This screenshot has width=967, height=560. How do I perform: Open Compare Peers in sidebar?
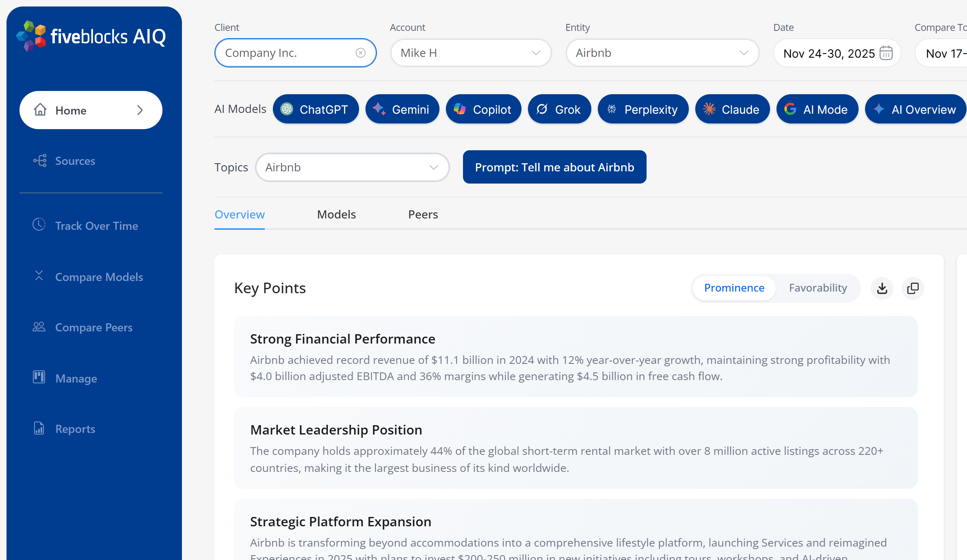(x=93, y=327)
